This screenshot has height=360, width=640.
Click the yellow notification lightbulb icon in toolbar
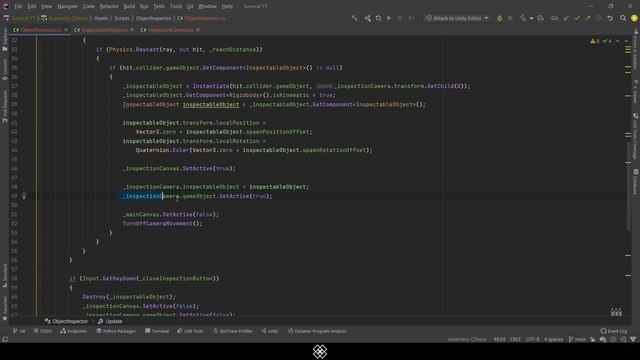634,18
